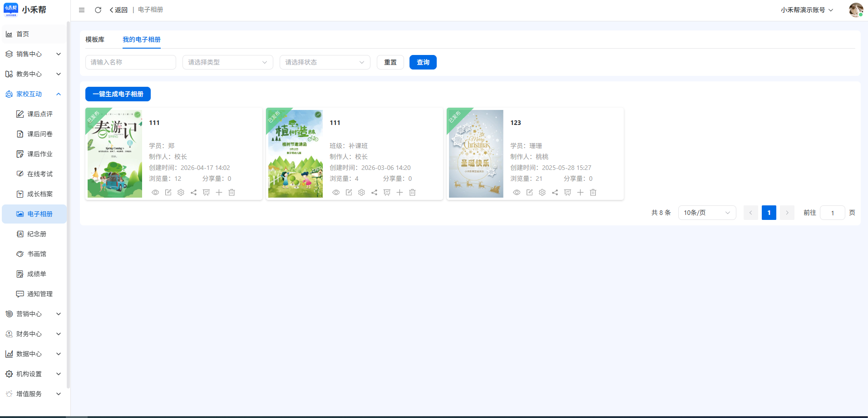The width and height of the screenshot is (868, 418).
Task: Open 成长档案 in the sidebar menu
Action: 40,194
